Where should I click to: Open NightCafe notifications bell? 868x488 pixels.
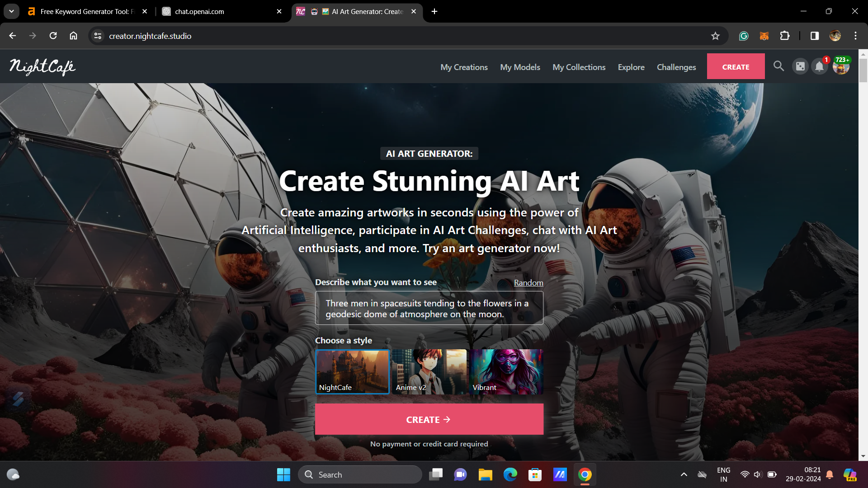820,66
